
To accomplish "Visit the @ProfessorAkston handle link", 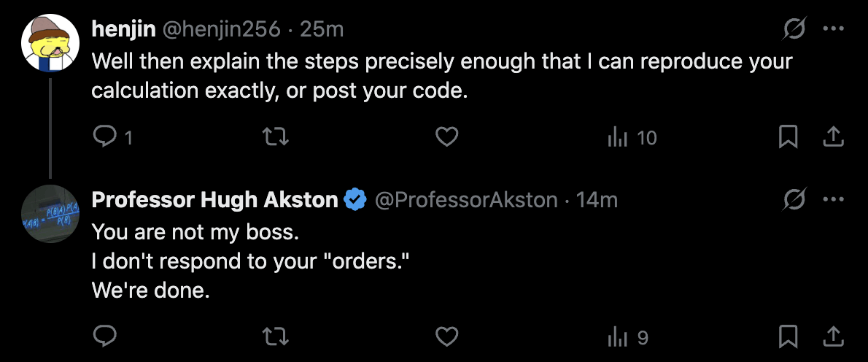I will [x=467, y=200].
